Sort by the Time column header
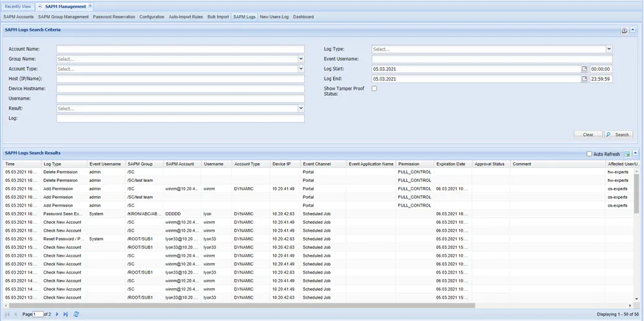Screen dimensions: 644x321 pos(22,164)
